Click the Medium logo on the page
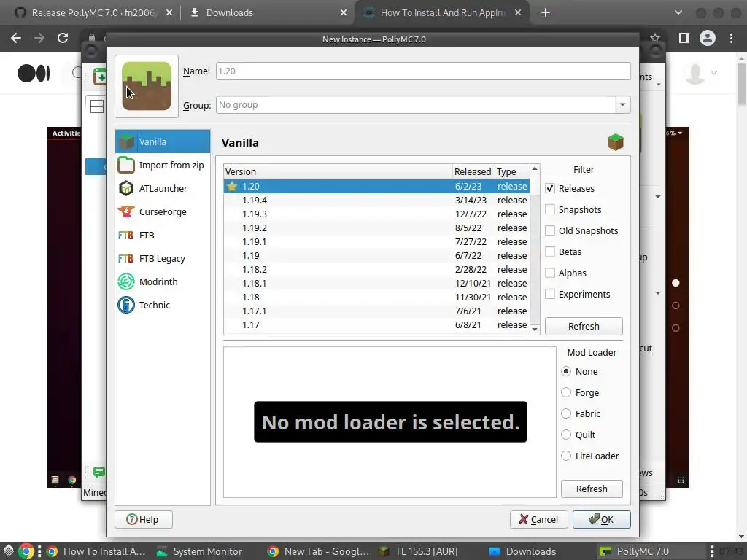Viewport: 747px width, 560px height. [34, 74]
